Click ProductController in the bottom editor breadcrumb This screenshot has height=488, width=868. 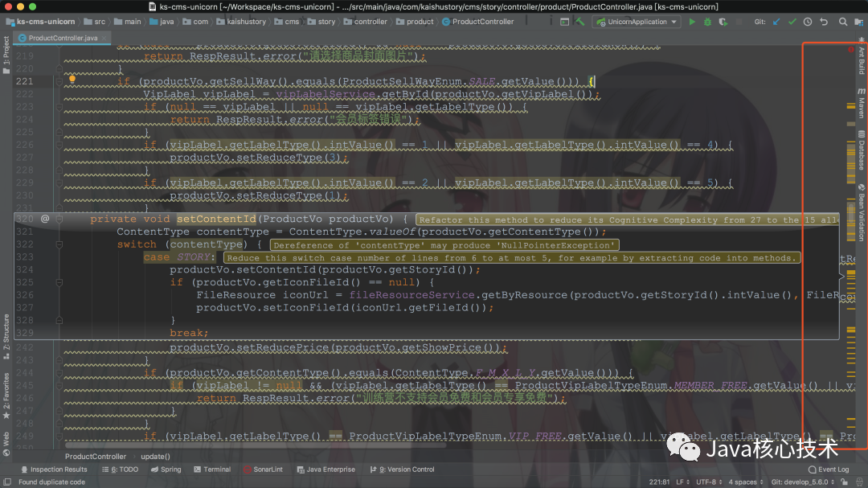(x=95, y=457)
